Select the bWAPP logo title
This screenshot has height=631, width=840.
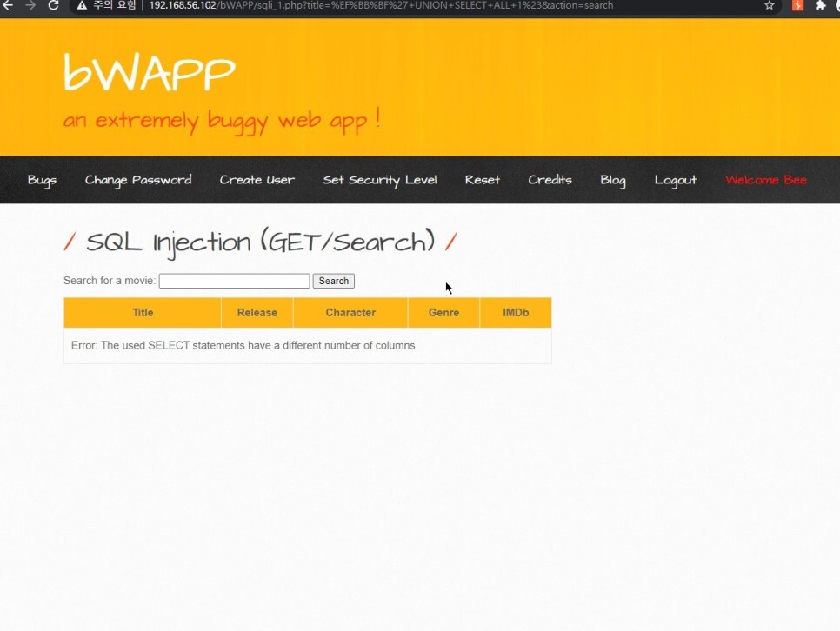[x=150, y=72]
